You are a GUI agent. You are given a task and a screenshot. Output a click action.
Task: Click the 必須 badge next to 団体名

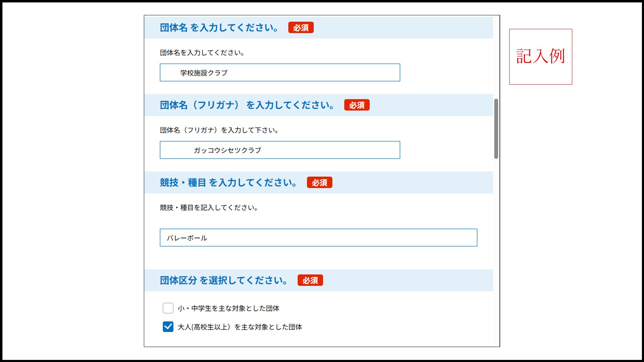(301, 27)
